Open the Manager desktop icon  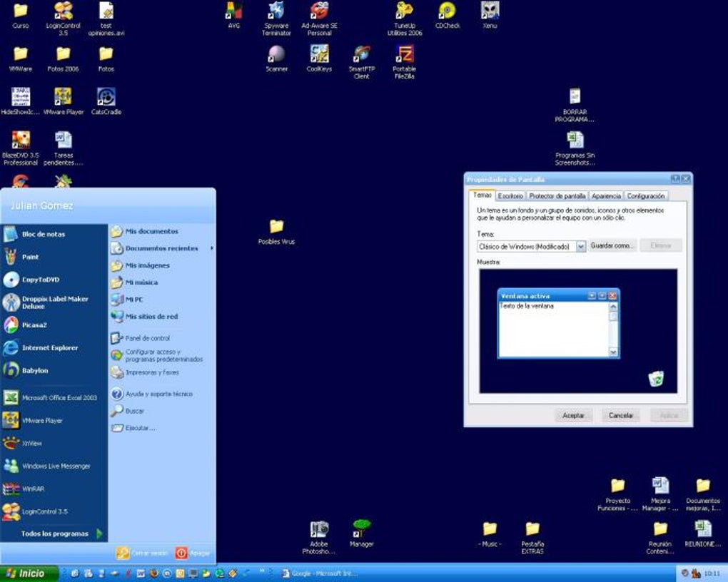click(x=362, y=533)
